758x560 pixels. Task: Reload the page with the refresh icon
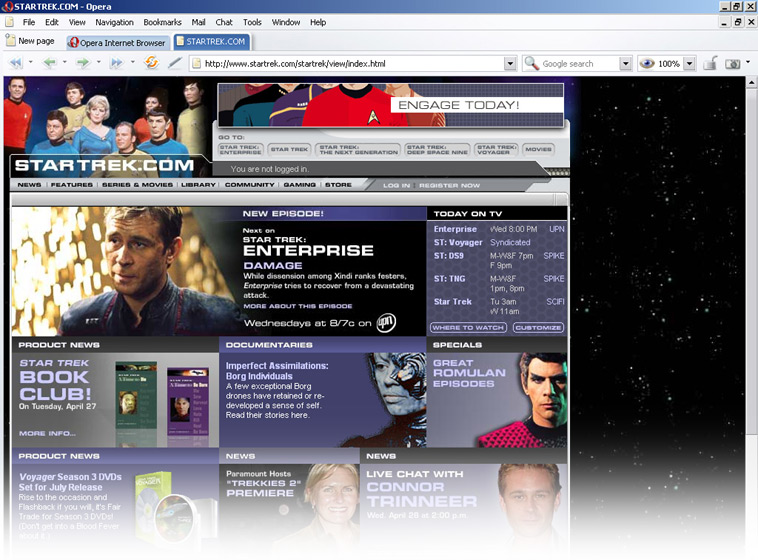[x=151, y=63]
